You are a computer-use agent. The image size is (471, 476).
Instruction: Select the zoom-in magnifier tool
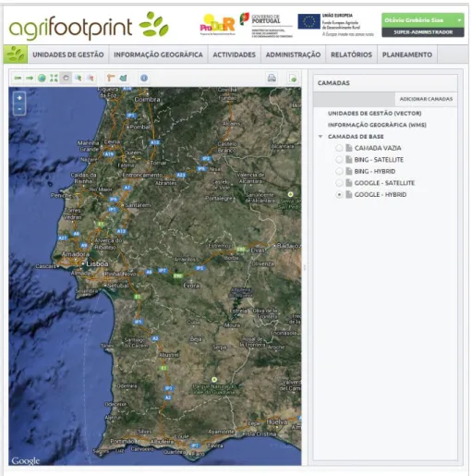78,79
